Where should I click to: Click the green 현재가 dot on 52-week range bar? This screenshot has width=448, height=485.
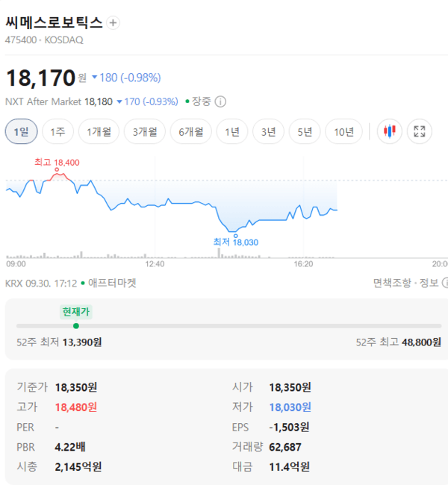pyautogui.click(x=76, y=326)
